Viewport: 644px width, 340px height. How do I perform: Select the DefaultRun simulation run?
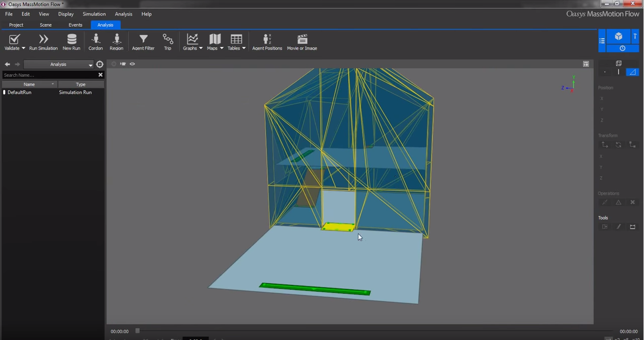tap(19, 92)
